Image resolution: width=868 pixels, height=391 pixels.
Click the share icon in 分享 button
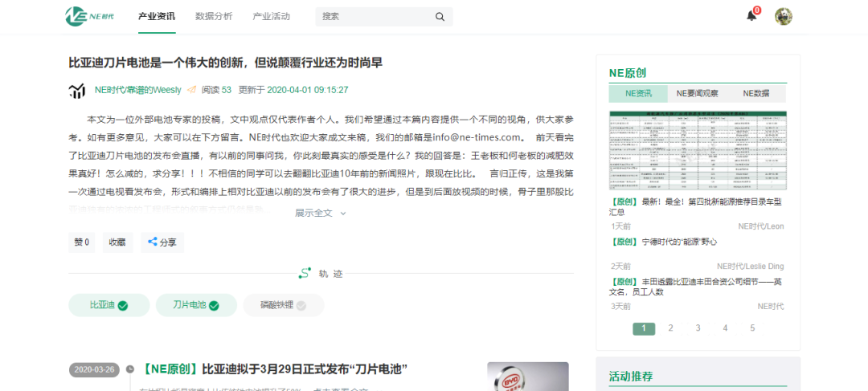pyautogui.click(x=152, y=242)
